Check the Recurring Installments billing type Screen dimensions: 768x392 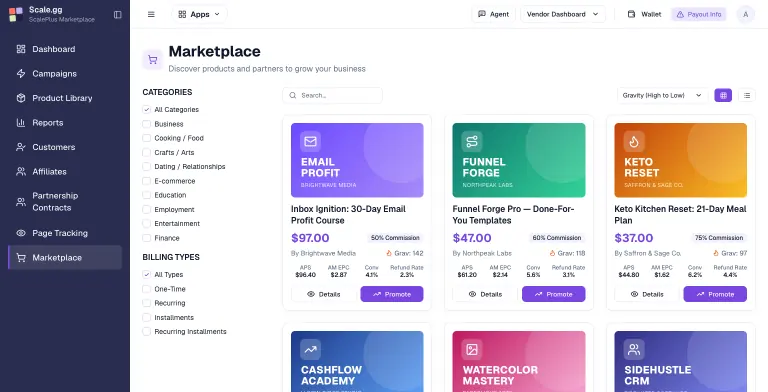tap(146, 332)
